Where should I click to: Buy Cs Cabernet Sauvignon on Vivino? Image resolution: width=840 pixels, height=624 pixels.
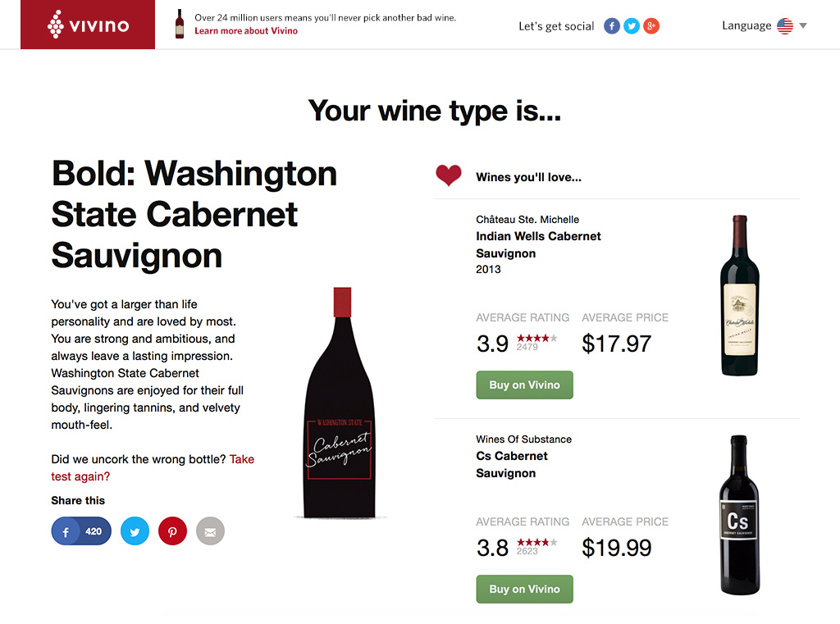click(524, 589)
